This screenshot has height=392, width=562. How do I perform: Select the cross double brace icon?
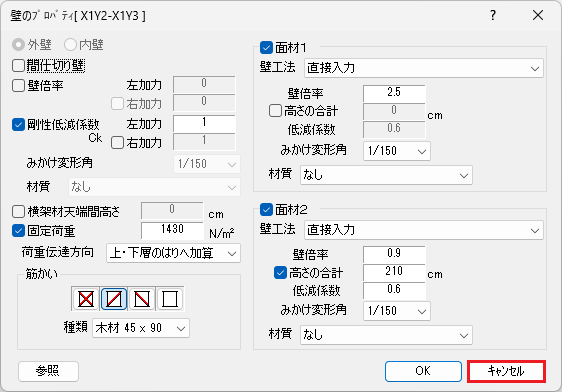point(86,299)
